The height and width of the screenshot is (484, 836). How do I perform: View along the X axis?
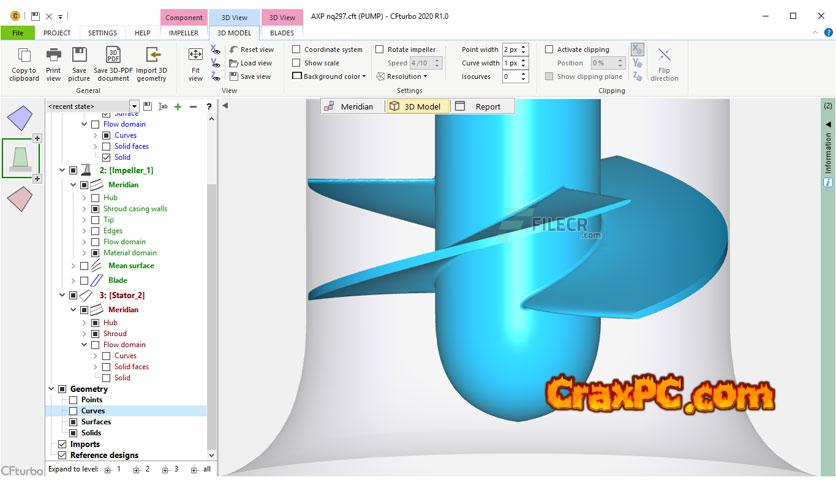215,50
